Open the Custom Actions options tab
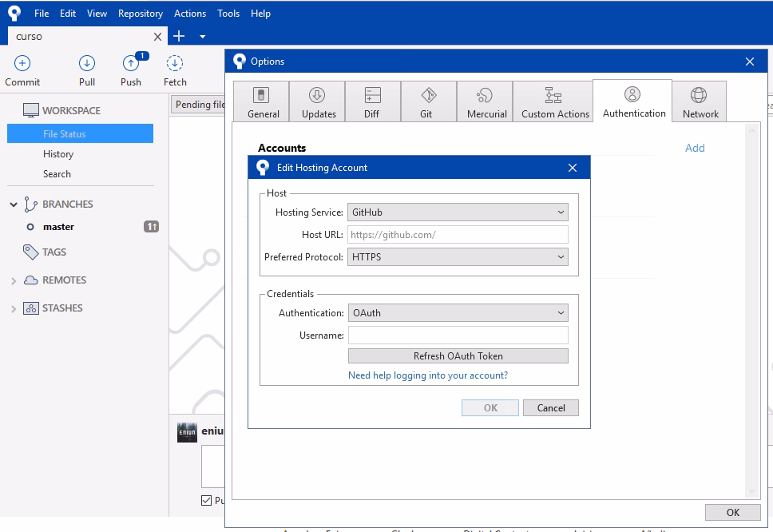 [553, 101]
